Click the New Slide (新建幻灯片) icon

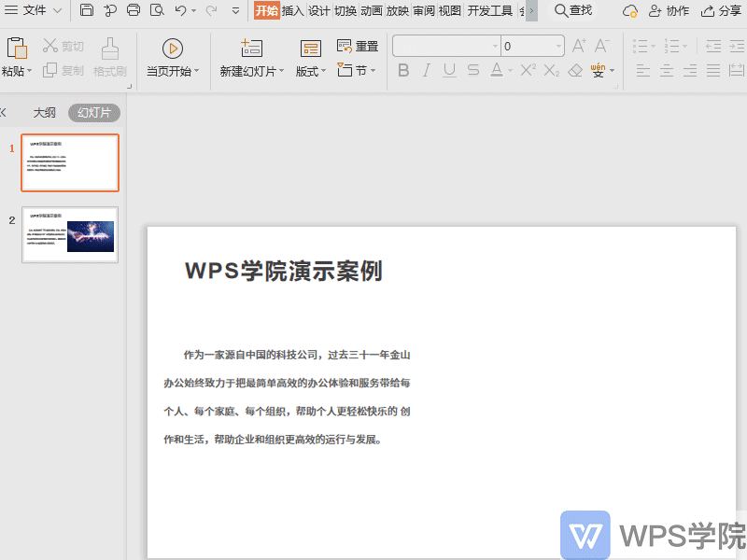[251, 49]
